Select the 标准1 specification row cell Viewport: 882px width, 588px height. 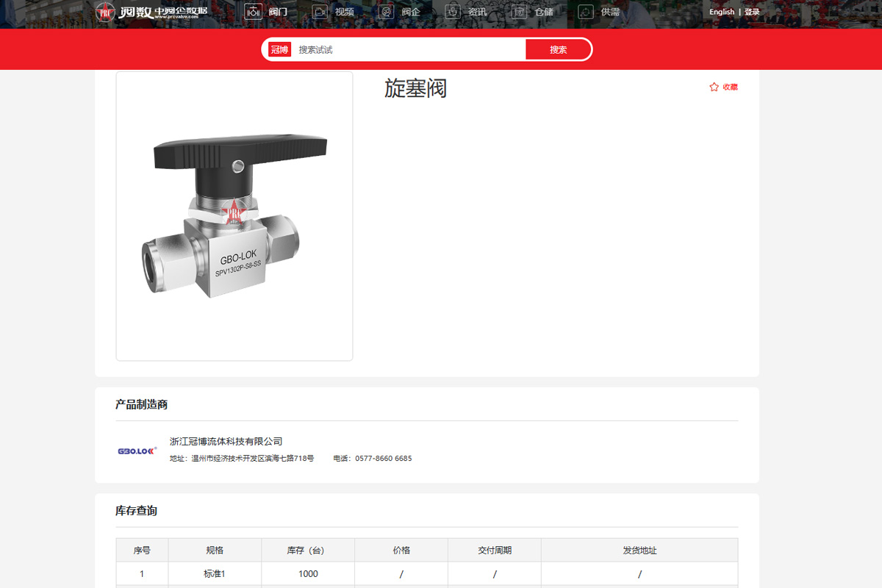coord(215,574)
